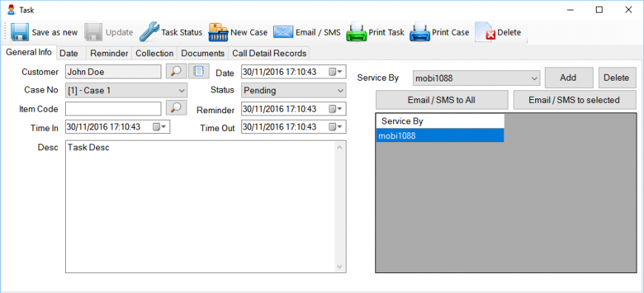Minimize the Task window
Viewport: 644px width, 293px height.
(571, 10)
